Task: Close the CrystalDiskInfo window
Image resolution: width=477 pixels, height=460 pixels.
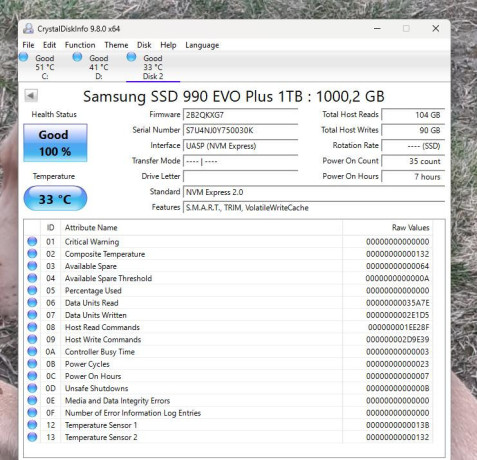Action: [x=436, y=29]
